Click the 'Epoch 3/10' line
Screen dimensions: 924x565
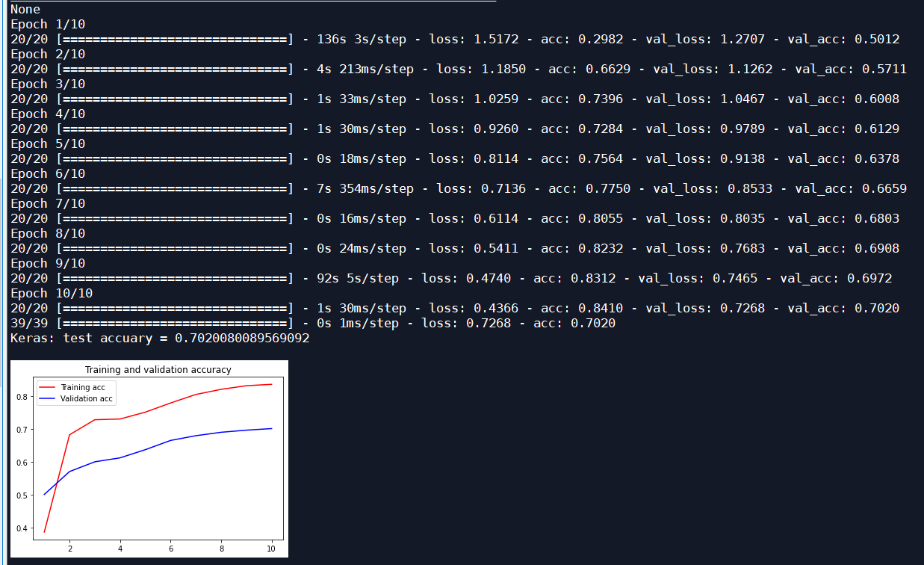coord(48,84)
